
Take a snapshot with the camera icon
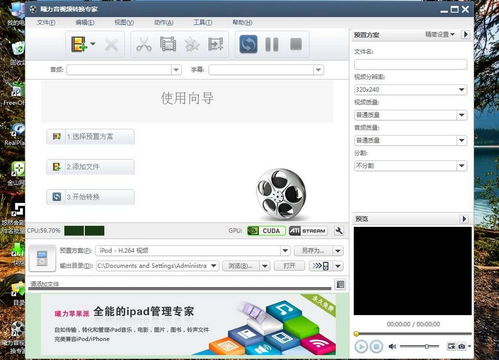462,347
